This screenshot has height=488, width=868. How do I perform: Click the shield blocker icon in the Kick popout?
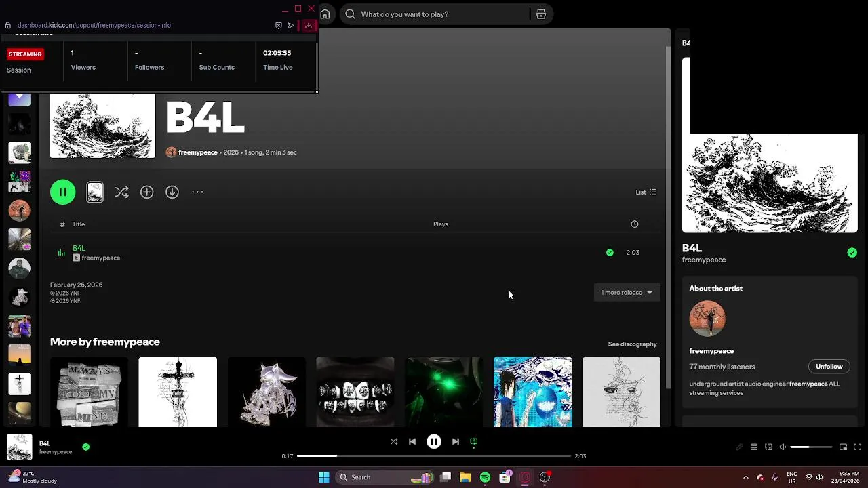tap(279, 26)
